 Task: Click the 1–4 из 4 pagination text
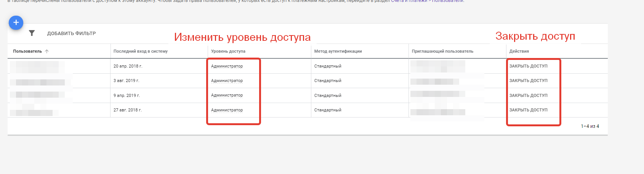point(590,126)
